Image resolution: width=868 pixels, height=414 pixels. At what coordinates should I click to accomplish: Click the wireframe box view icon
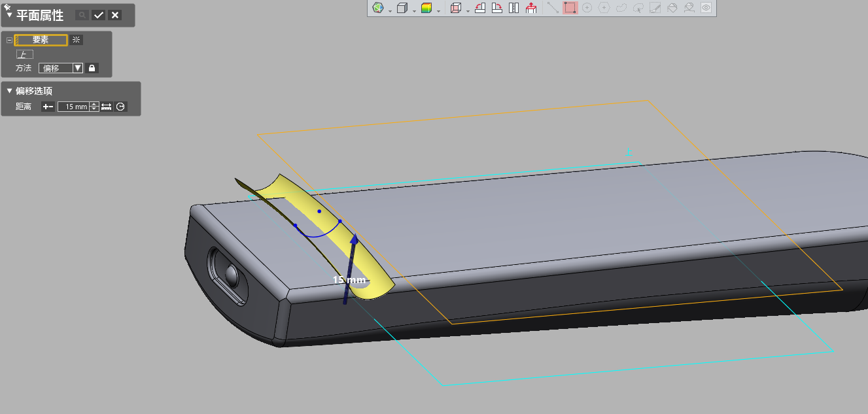pos(456,9)
